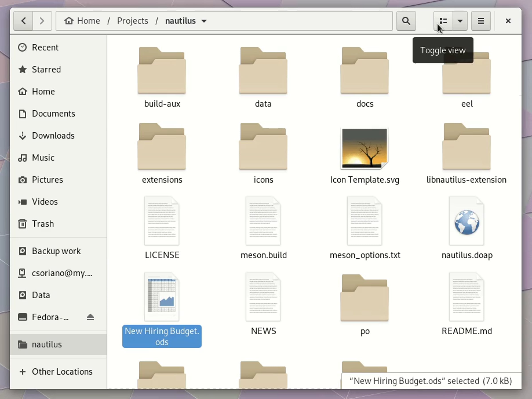The width and height of the screenshot is (532, 399).
Task: Open the Data drive in sidebar
Action: (59, 295)
